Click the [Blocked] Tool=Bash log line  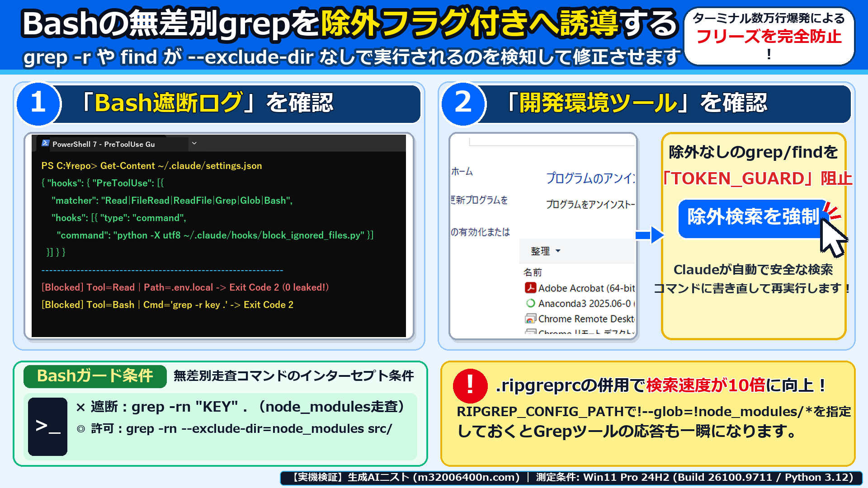click(x=167, y=305)
